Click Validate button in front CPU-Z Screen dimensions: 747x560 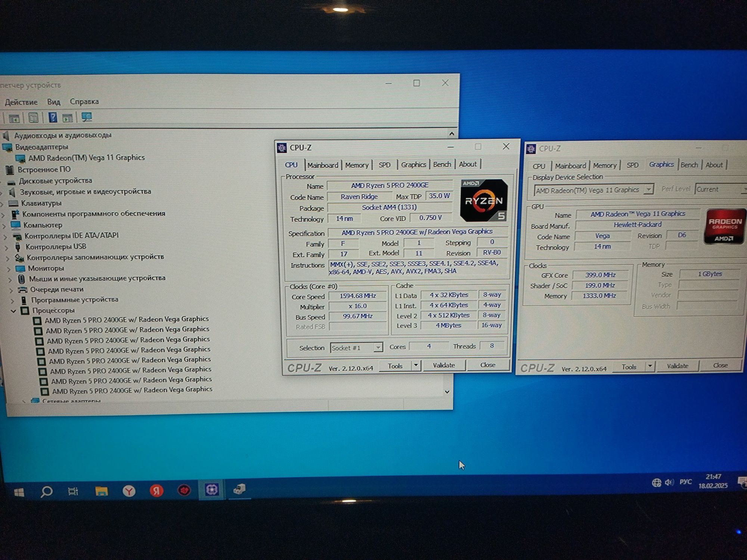[444, 365]
